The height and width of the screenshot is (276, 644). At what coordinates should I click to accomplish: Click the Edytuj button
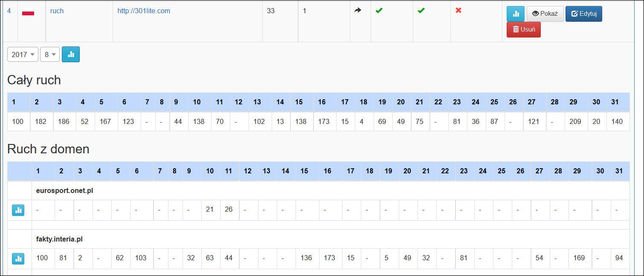(584, 14)
